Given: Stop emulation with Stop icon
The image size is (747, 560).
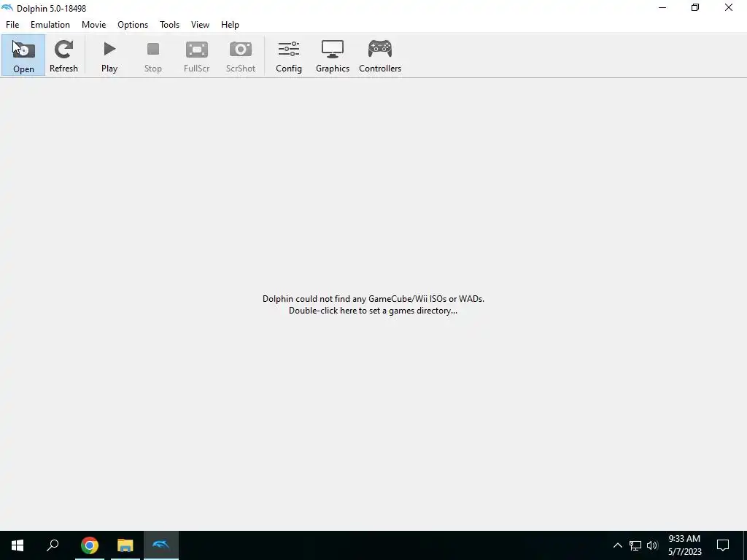Looking at the screenshot, I should click(x=153, y=55).
